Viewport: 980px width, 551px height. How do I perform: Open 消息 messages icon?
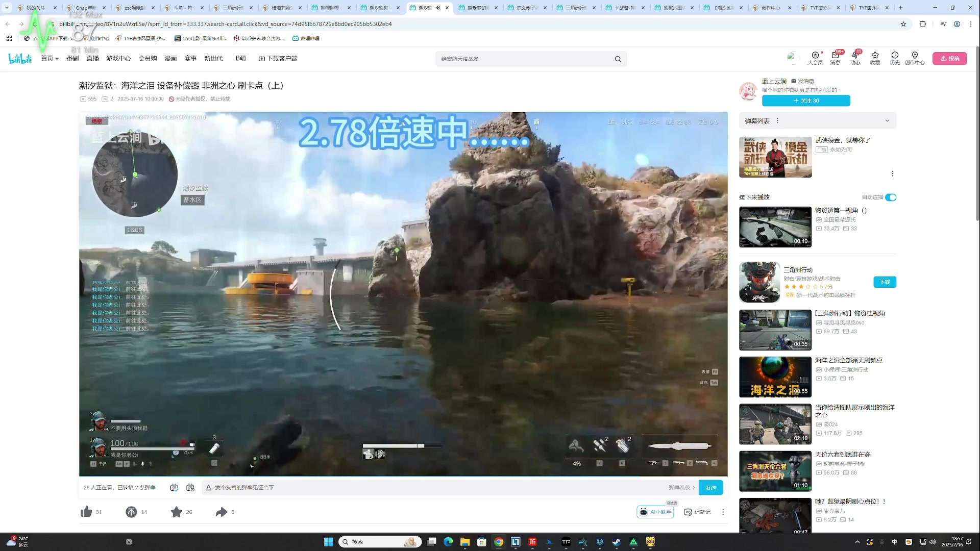(835, 58)
